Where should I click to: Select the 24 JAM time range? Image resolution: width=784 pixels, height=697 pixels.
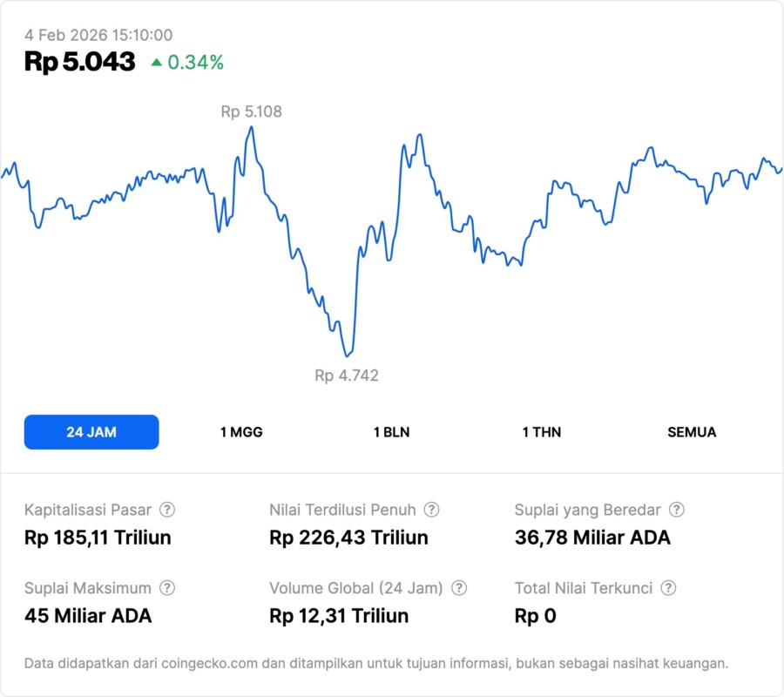pyautogui.click(x=91, y=432)
